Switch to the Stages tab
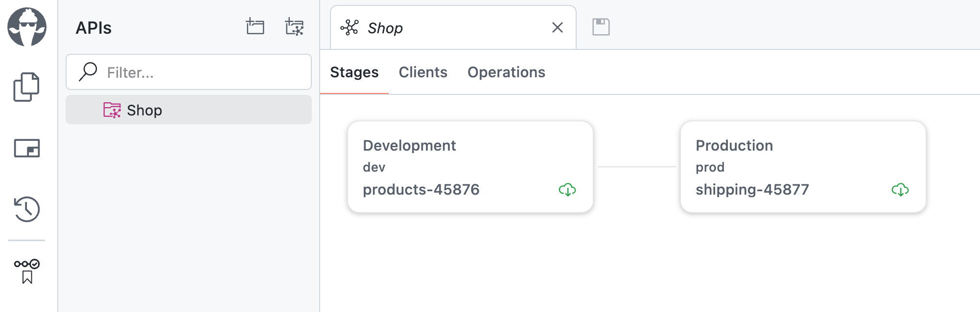Viewport: 980px width, 312px height. tap(354, 72)
